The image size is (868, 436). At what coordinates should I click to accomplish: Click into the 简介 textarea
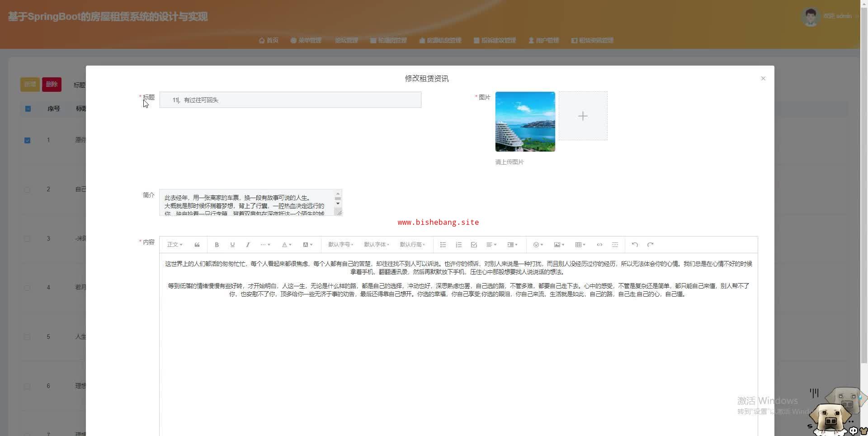click(250, 202)
